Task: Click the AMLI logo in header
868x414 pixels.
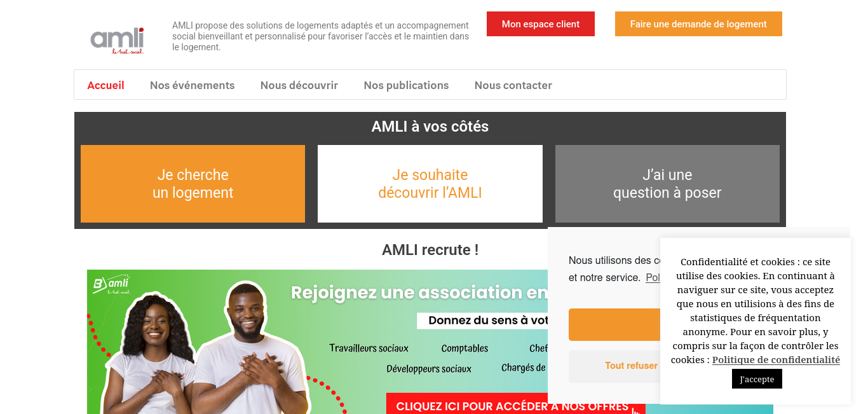Action: (117, 40)
